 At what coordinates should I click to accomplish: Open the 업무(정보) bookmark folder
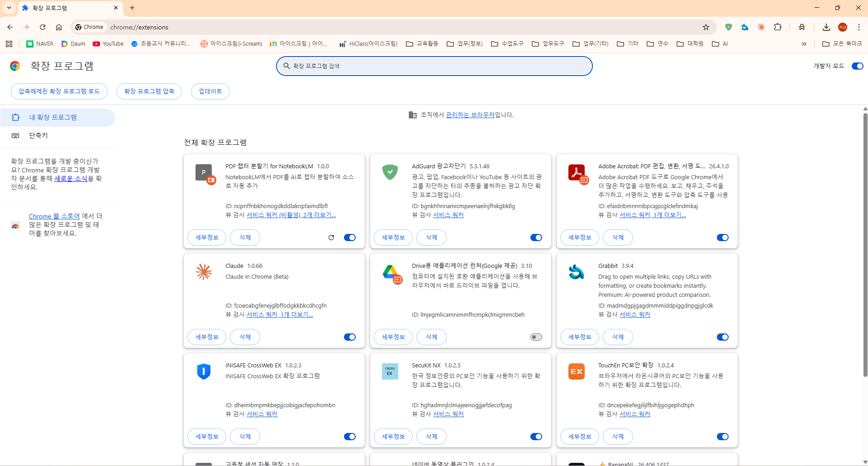coord(465,44)
